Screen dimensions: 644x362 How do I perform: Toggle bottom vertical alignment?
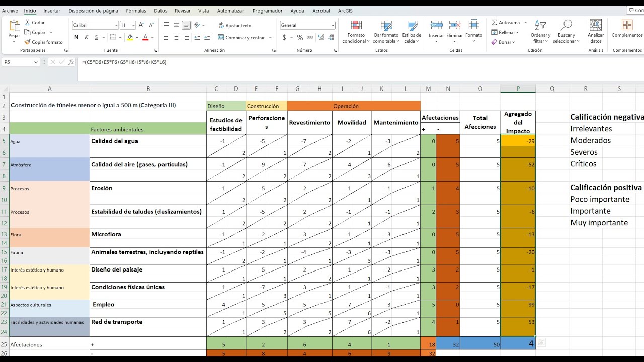(x=186, y=25)
